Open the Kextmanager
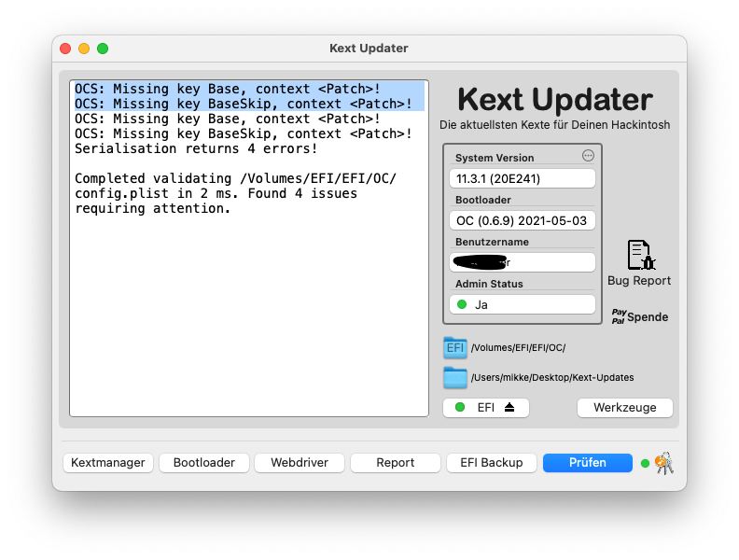The height and width of the screenshot is (560, 739). coord(108,462)
